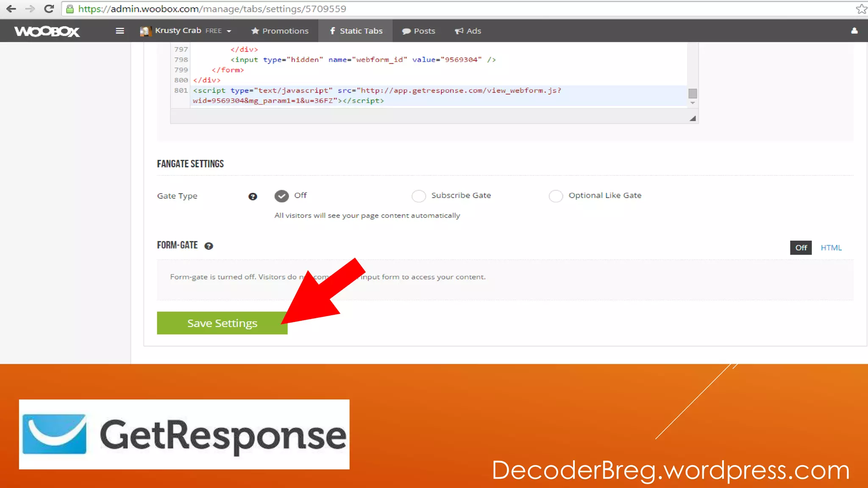Open the Posts menu
Screen dimensions: 868x488
tap(418, 31)
